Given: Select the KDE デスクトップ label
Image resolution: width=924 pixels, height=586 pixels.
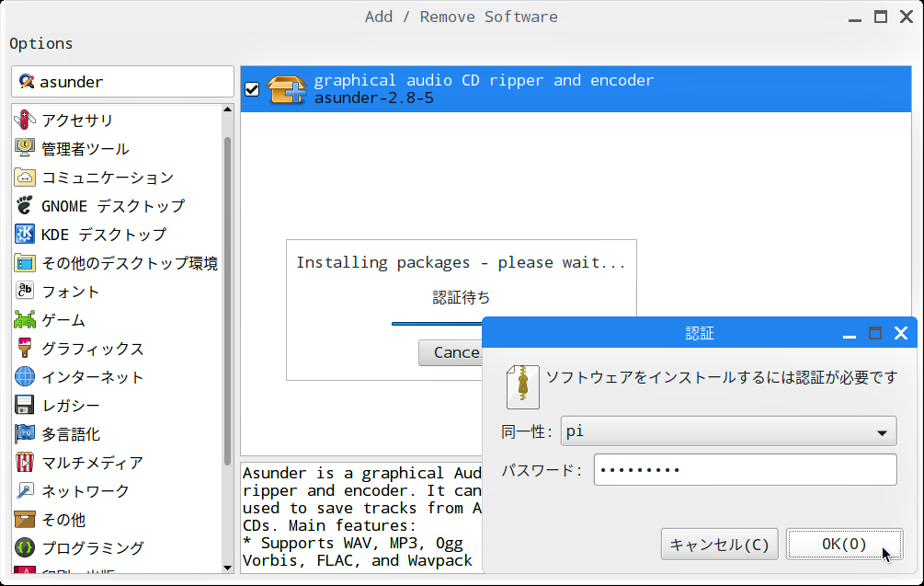Looking at the screenshot, I should [104, 235].
